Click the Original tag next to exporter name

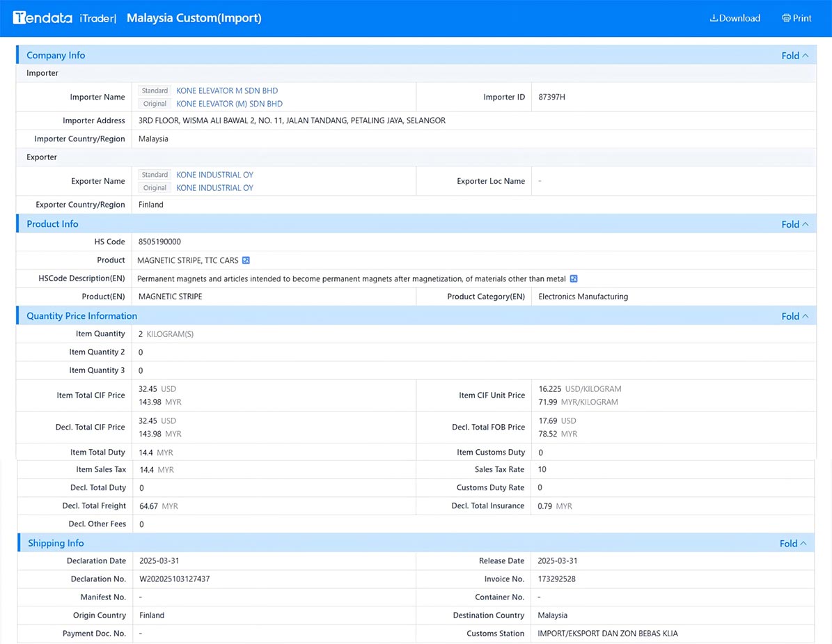(155, 188)
